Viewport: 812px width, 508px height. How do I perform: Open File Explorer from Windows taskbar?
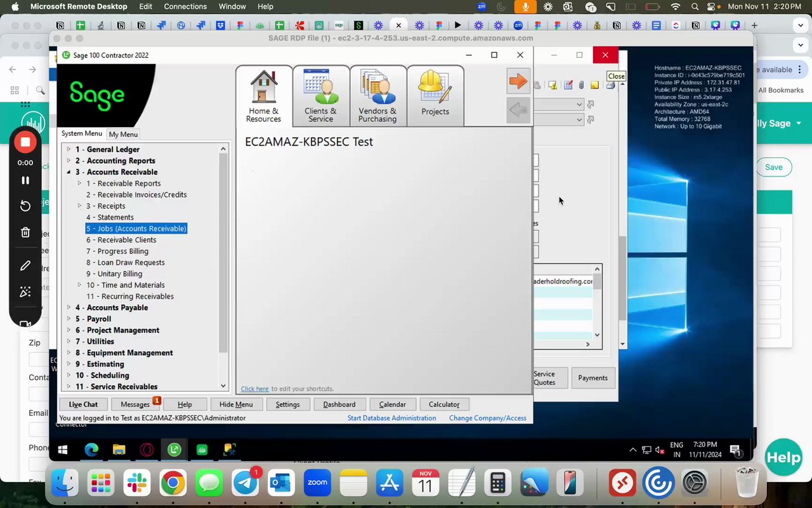119,450
